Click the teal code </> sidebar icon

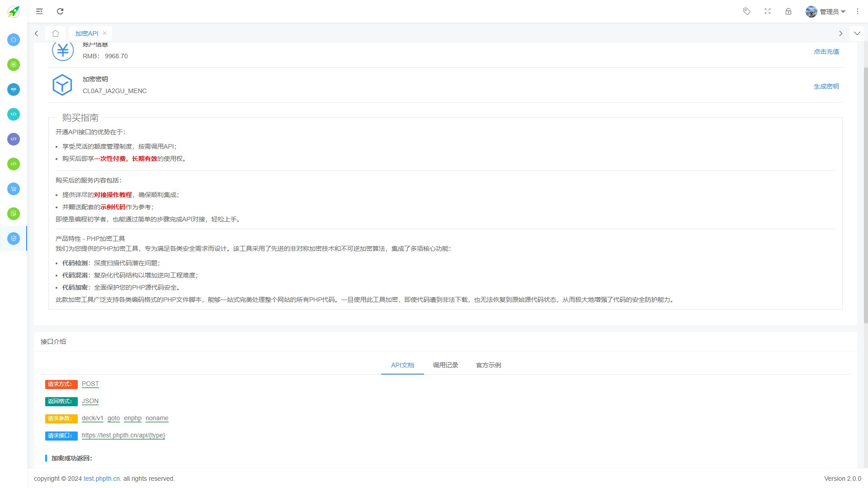(13, 114)
